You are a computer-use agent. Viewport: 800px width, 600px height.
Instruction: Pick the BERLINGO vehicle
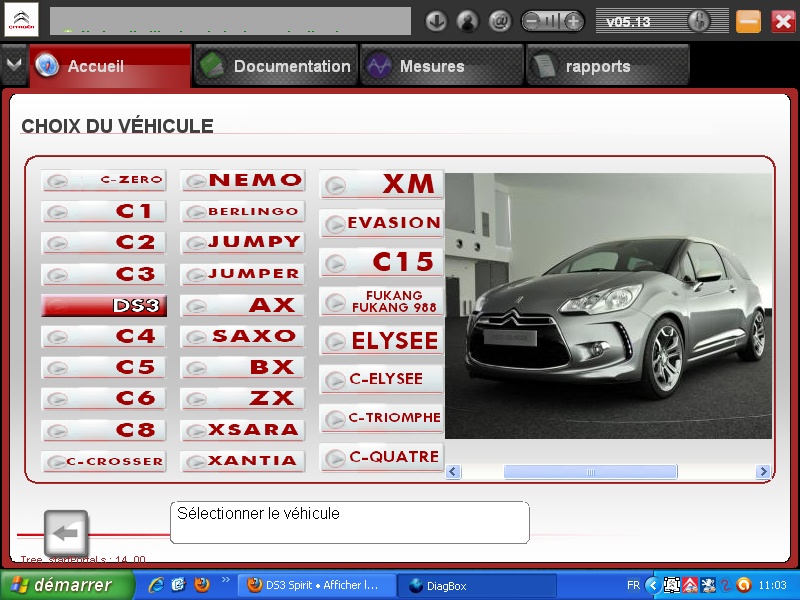(243, 211)
